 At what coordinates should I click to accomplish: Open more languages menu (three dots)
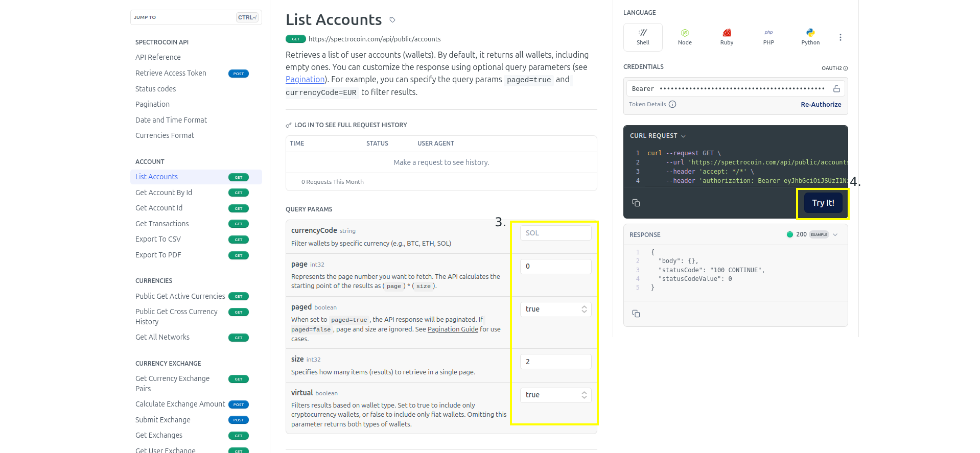pyautogui.click(x=841, y=37)
